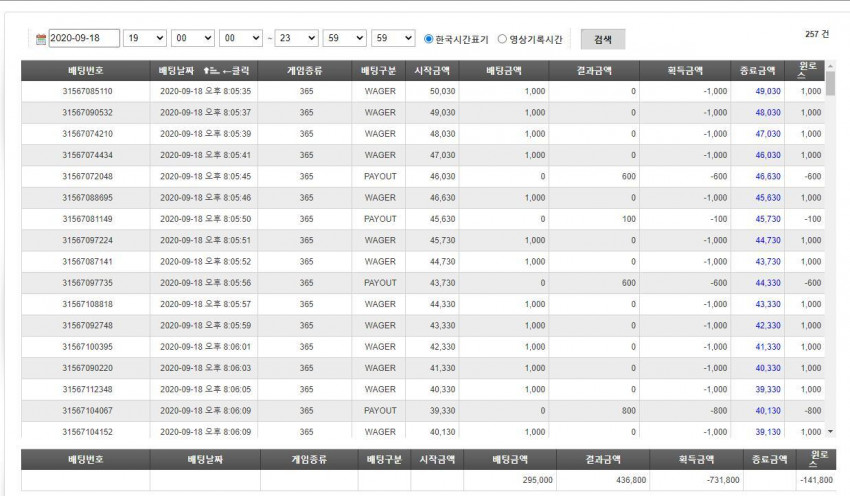
Task: Click the date field showing 2020-09-18
Action: (x=84, y=38)
